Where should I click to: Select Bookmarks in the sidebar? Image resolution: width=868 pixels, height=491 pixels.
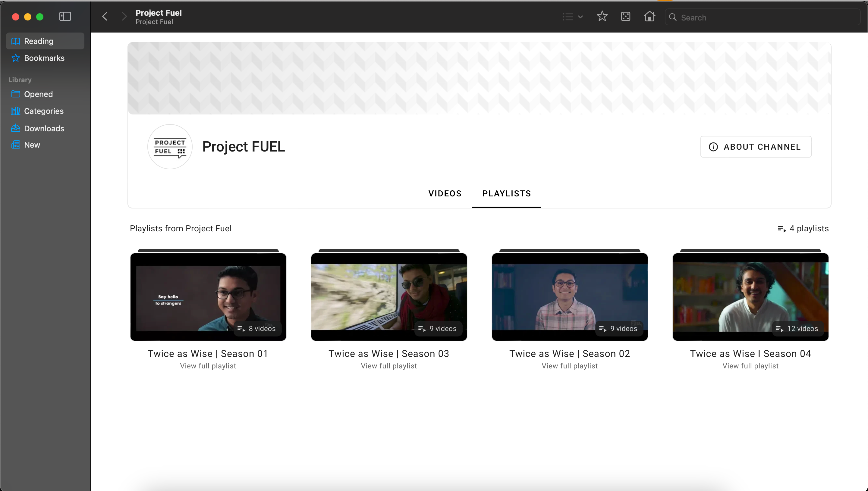44,58
